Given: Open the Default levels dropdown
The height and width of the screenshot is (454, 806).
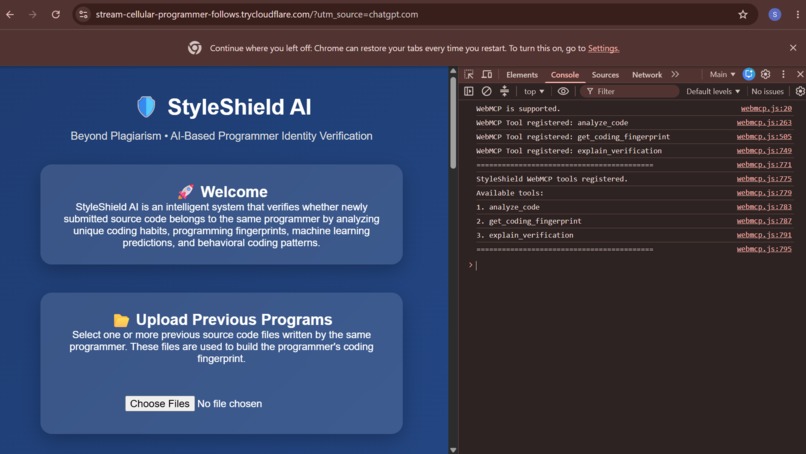Looking at the screenshot, I should (713, 92).
